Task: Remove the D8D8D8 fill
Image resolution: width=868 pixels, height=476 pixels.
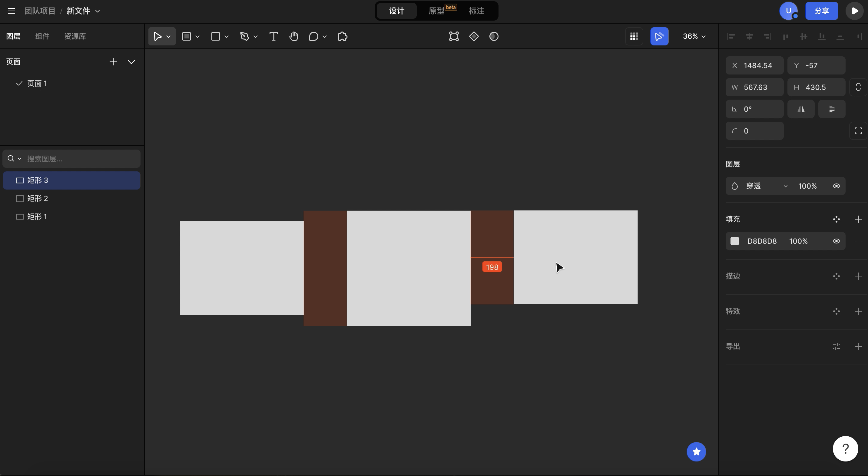Action: click(858, 241)
